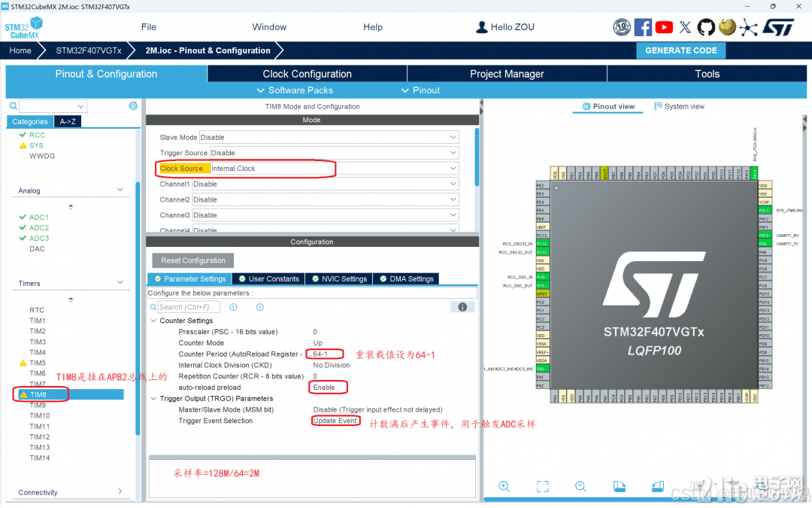
Task: Open the Window menu
Action: point(269,27)
